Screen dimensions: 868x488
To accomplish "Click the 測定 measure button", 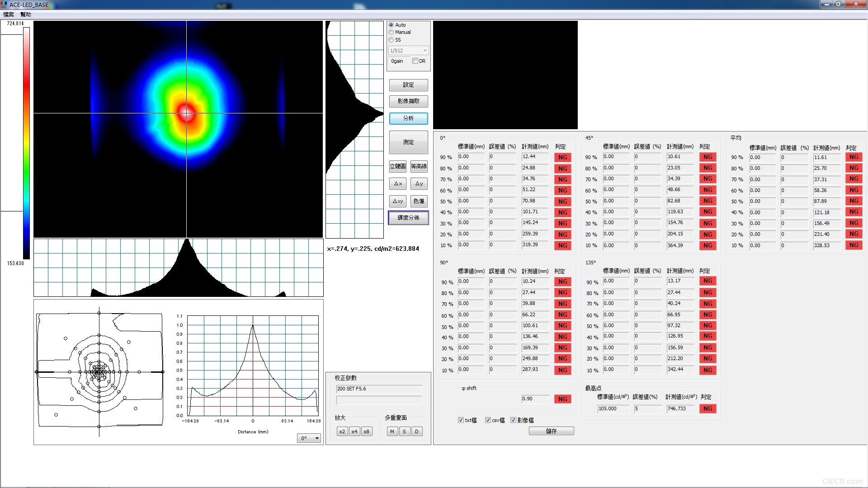I will coord(408,142).
